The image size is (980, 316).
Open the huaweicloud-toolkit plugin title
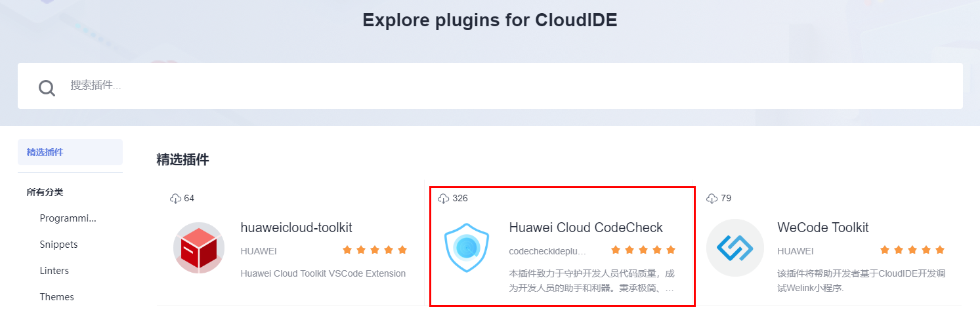(296, 227)
